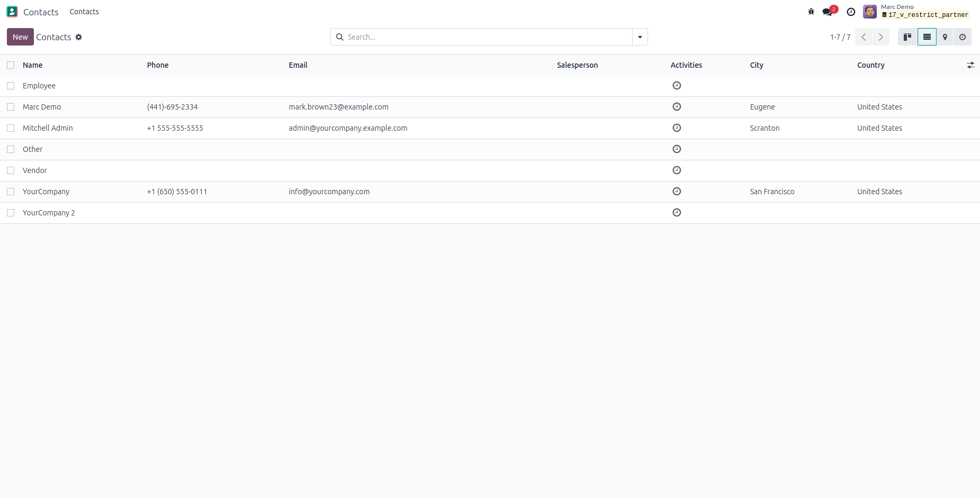Click the Activities column header
Screen dimensions: 980x498
[x=686, y=65]
